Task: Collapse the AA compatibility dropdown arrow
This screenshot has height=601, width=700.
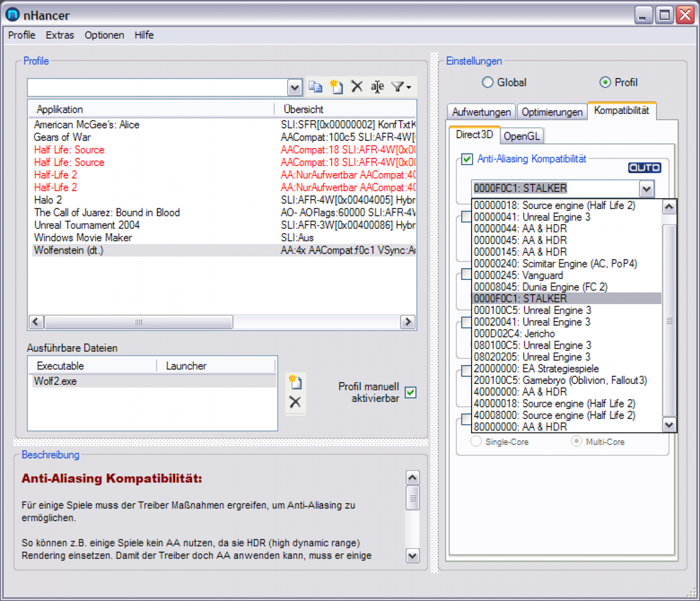Action: coord(647,189)
